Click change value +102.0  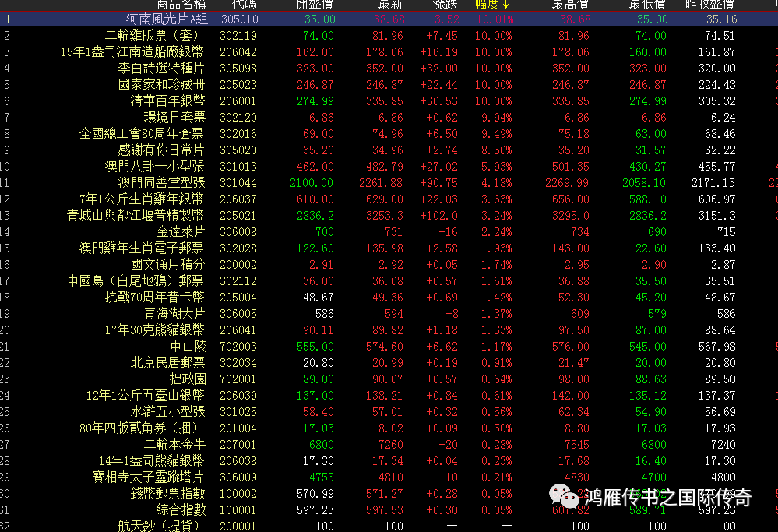pos(438,216)
